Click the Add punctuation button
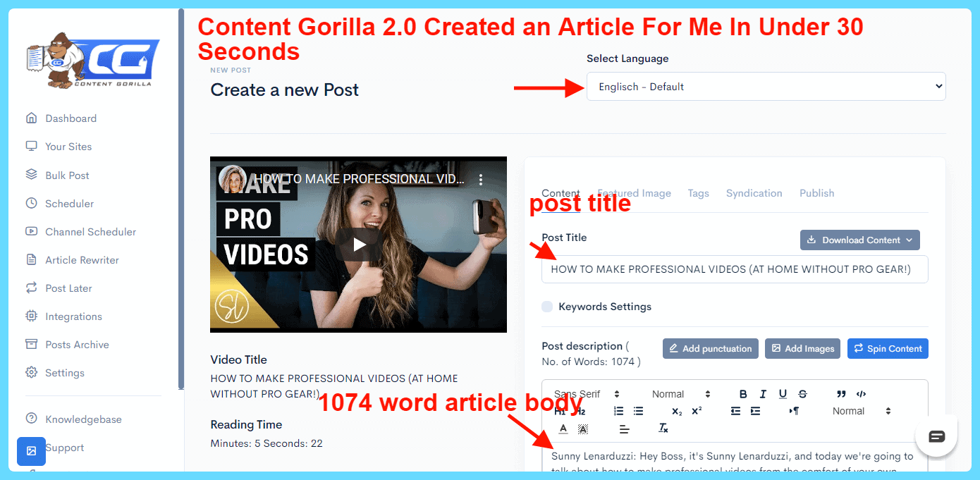 tap(711, 348)
